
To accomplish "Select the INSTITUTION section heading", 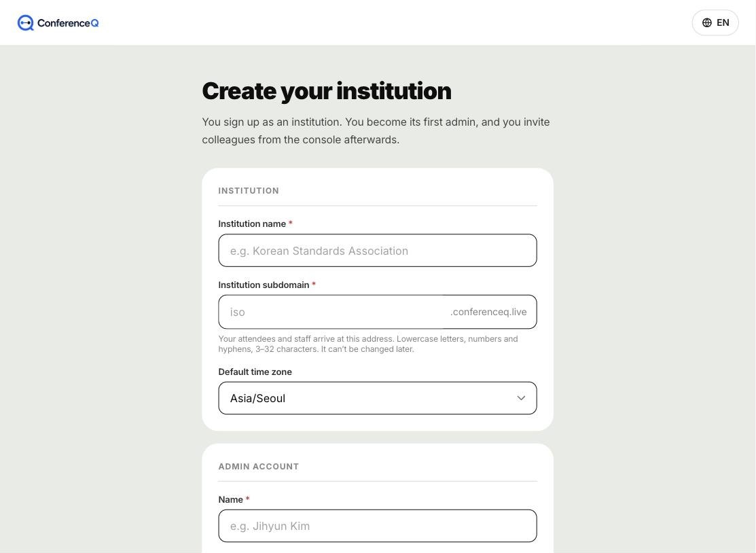I will [x=249, y=190].
